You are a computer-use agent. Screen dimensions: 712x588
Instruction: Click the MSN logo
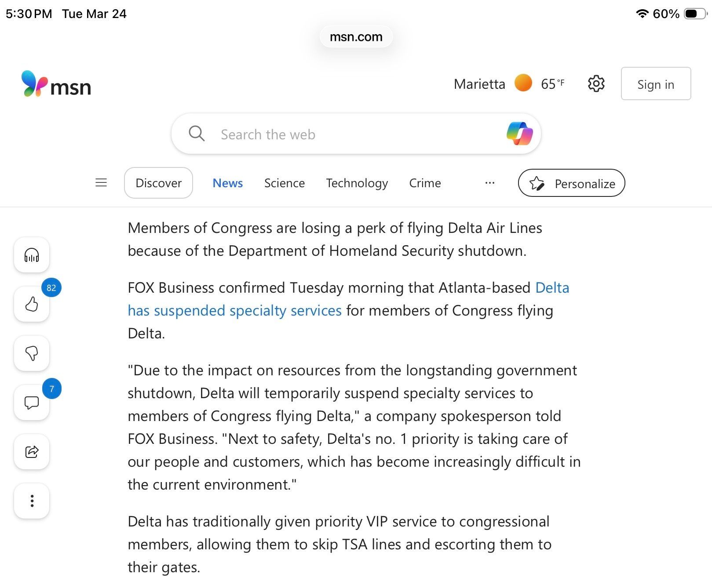point(56,84)
